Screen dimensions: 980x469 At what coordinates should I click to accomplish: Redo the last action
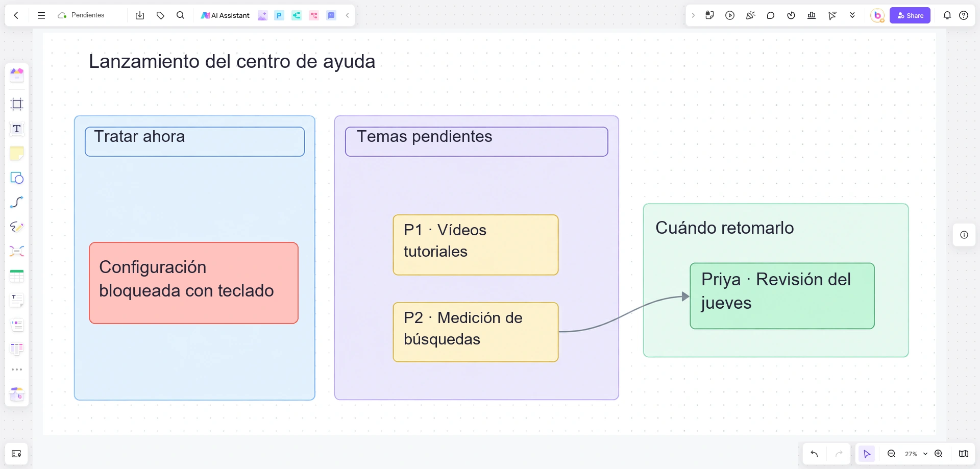[839, 454]
